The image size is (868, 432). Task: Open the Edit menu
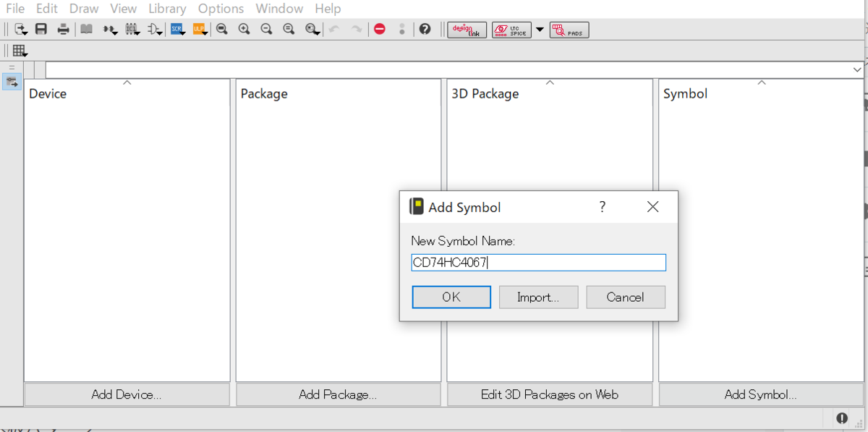click(47, 9)
